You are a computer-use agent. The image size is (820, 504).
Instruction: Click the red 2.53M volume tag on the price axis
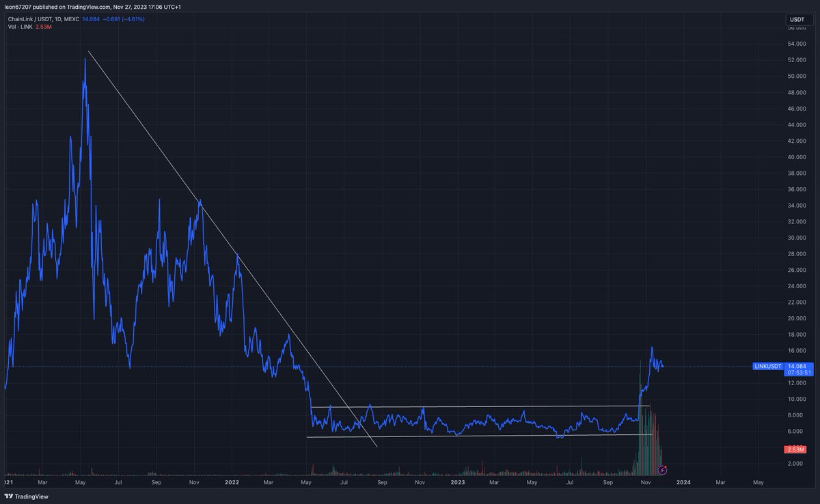click(795, 449)
